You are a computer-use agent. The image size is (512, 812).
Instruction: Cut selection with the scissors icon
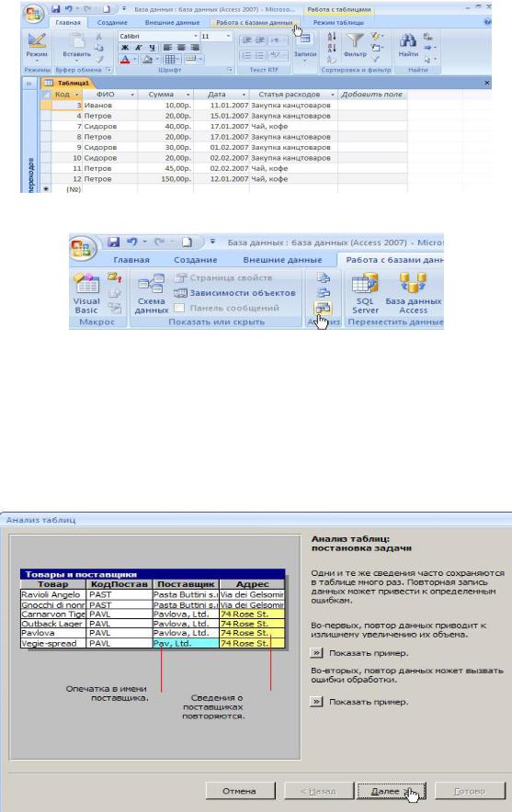(x=98, y=36)
